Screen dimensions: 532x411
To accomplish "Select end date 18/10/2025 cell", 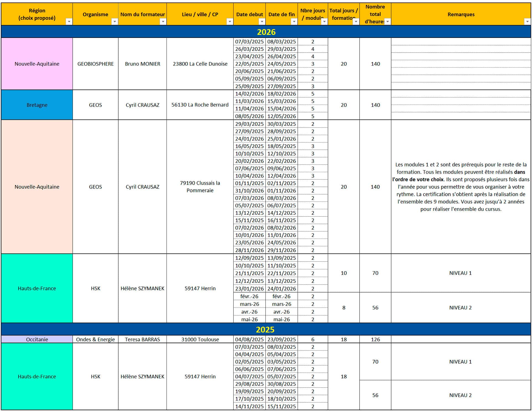I will coord(282,399).
